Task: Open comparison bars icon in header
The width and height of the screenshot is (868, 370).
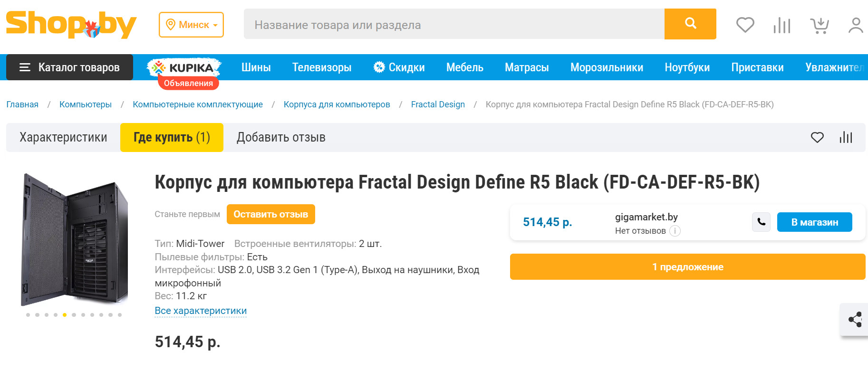Action: [x=782, y=25]
